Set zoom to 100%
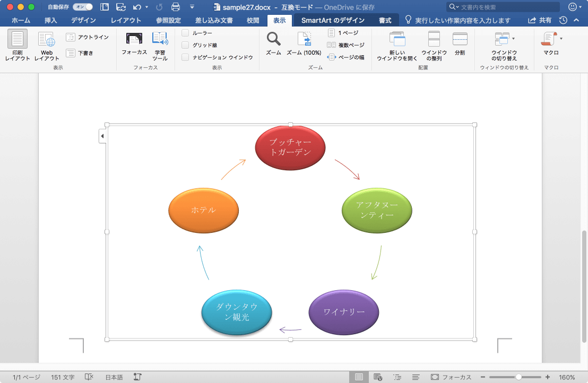Screen dimensions: 588x383 click(304, 43)
